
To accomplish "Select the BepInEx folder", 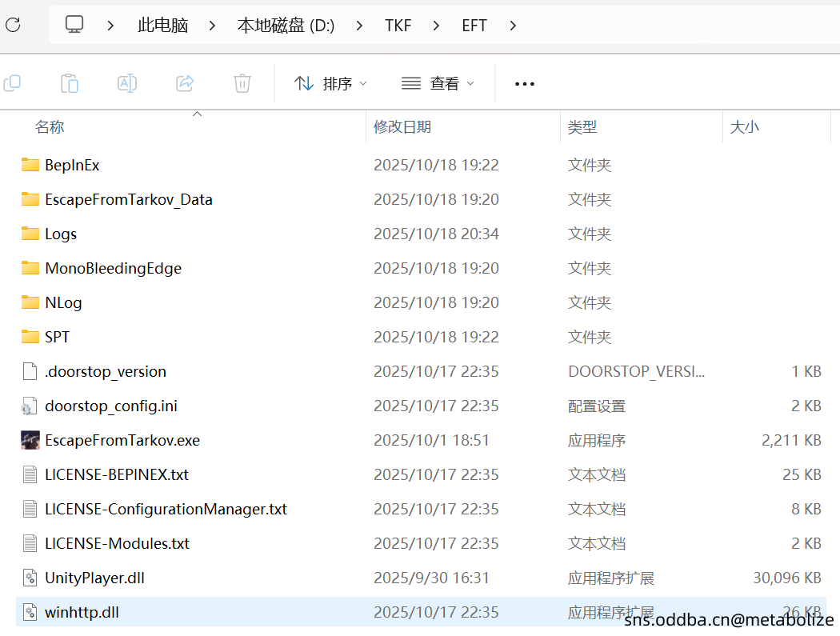I will pos(72,165).
